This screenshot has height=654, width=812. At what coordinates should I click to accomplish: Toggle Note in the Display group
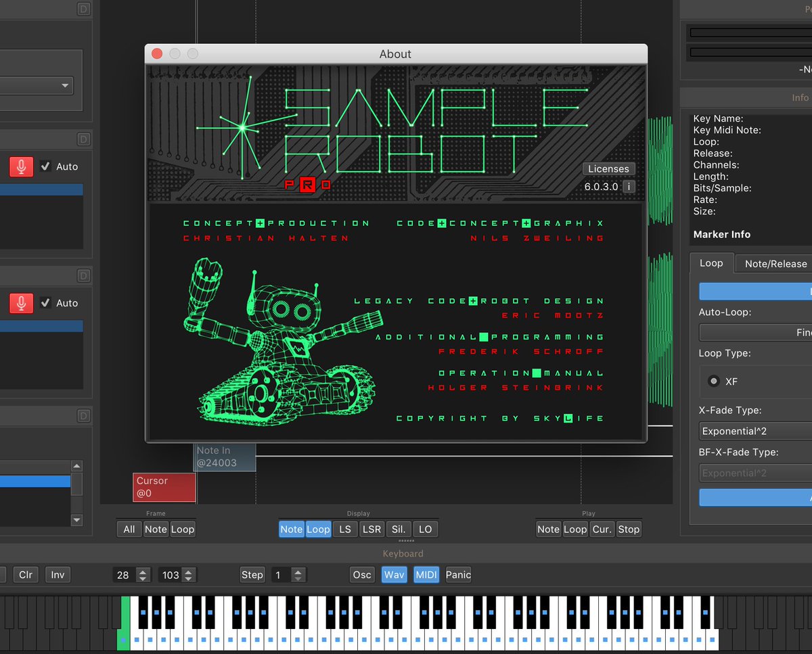click(292, 529)
